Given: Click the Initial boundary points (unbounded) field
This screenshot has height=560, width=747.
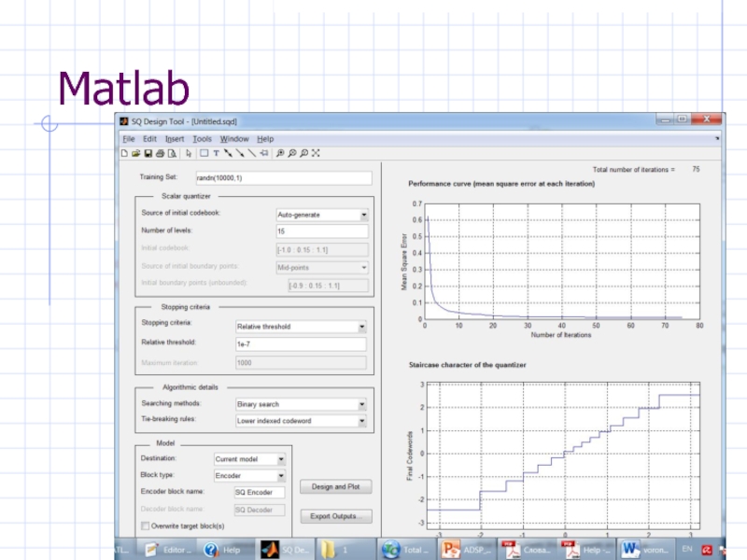Looking at the screenshot, I should [329, 286].
